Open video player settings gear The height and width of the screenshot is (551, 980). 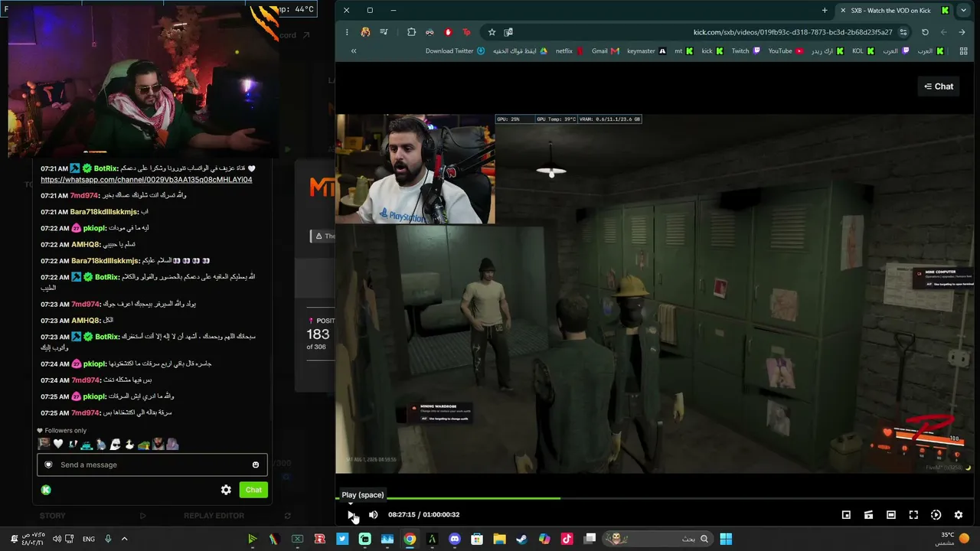(x=958, y=515)
